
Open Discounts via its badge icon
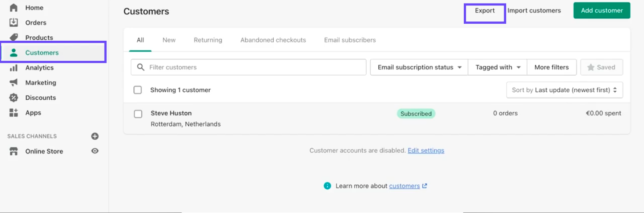tap(13, 98)
